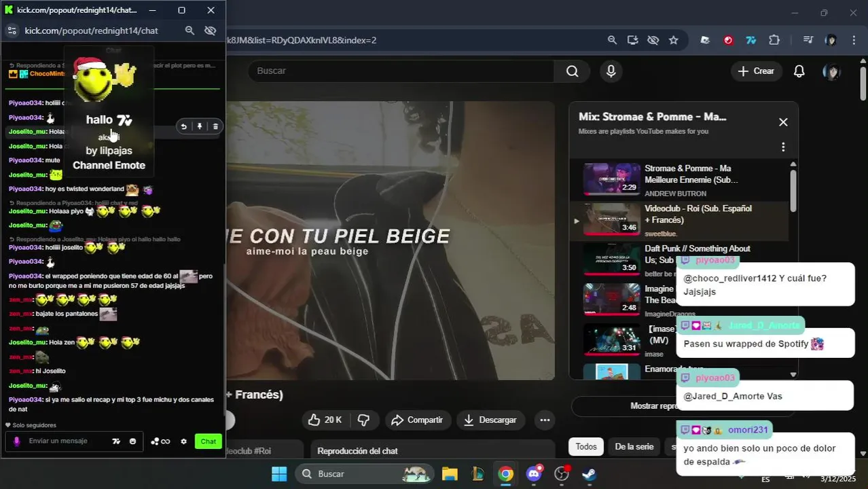
Task: Click Chrome icon in taskbar
Action: pyautogui.click(x=505, y=474)
